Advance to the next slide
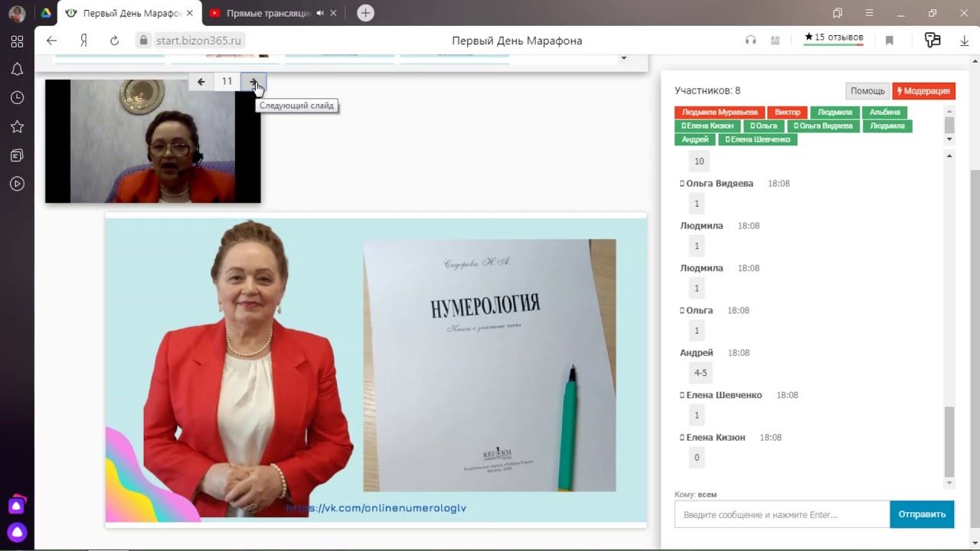This screenshot has width=980, height=551. [x=253, y=82]
